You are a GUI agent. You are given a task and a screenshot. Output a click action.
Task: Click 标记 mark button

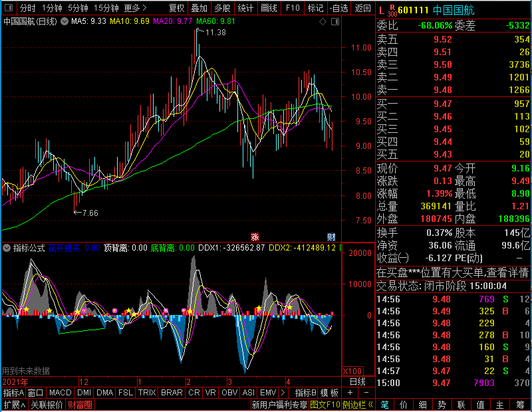315,8
